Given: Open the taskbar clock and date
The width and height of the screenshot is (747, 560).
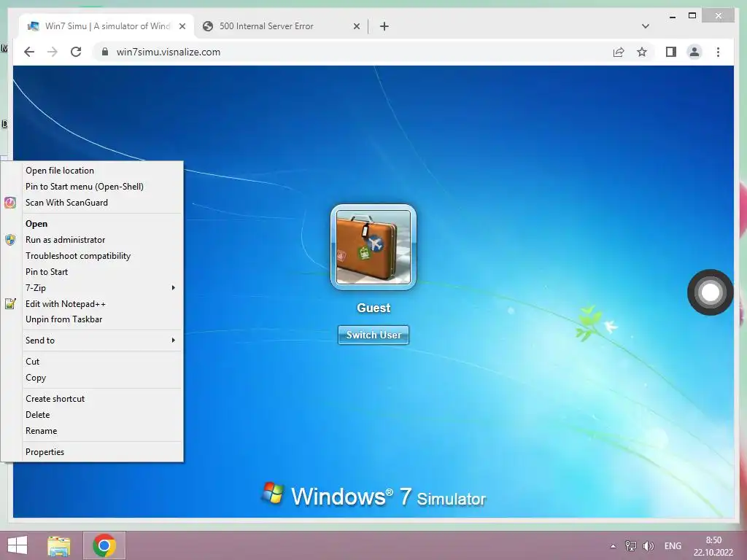Looking at the screenshot, I should (713, 546).
